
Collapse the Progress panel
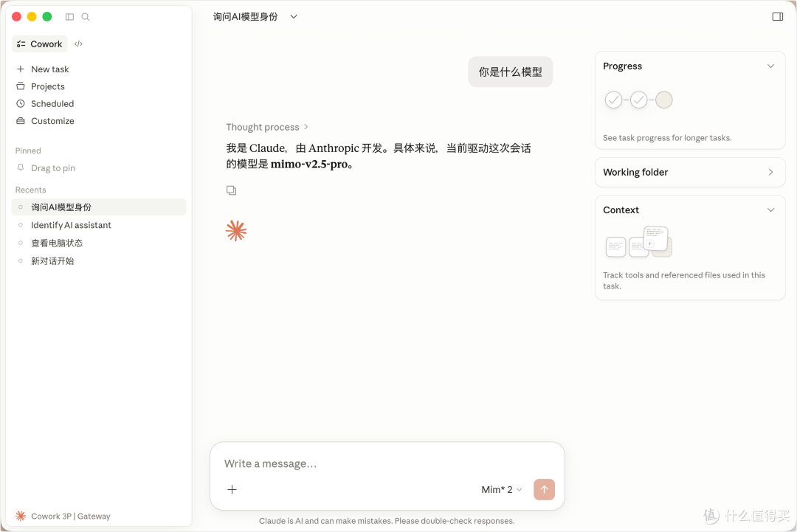(770, 66)
